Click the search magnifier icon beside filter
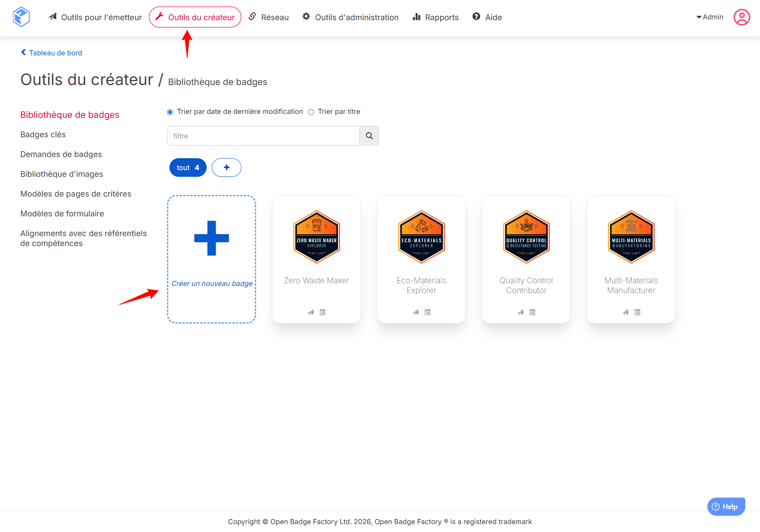The width and height of the screenshot is (760, 532). point(369,136)
